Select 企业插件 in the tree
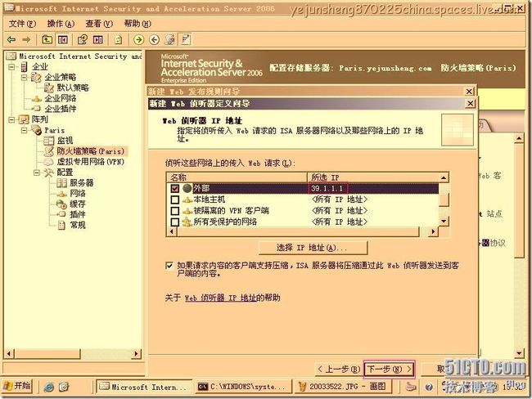 61,109
